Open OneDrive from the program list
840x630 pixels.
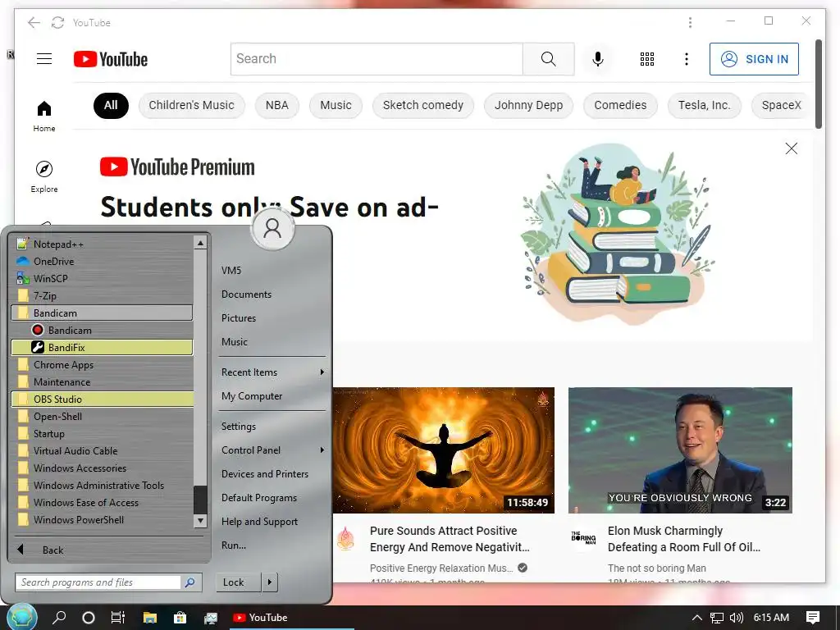tap(102, 262)
